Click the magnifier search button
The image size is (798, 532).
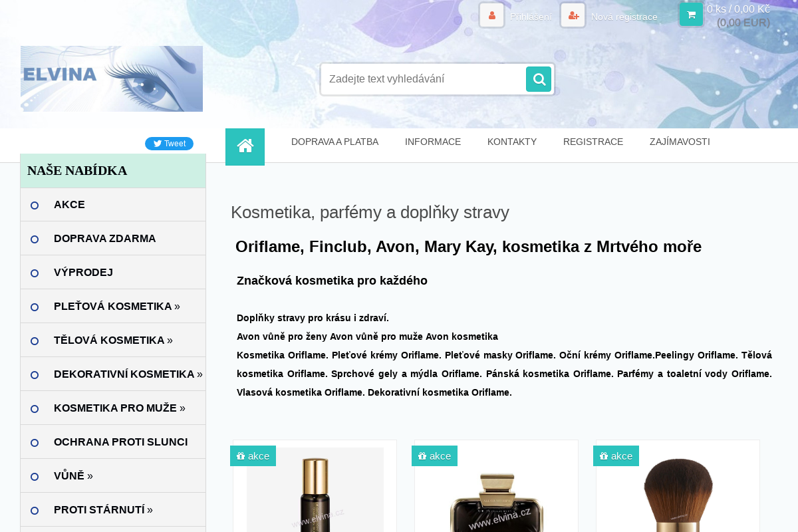click(539, 79)
